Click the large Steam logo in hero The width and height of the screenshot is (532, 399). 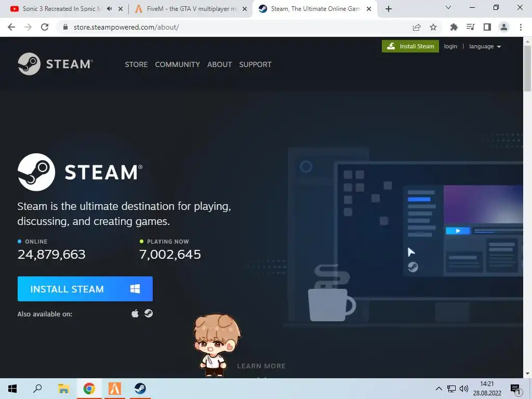coord(80,172)
